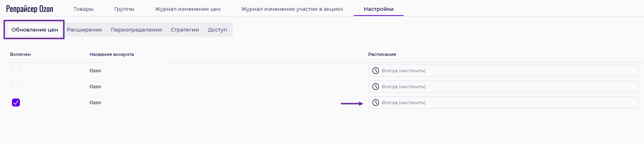Select the Настройки tab
The width and height of the screenshot is (644, 144).
tap(378, 9)
